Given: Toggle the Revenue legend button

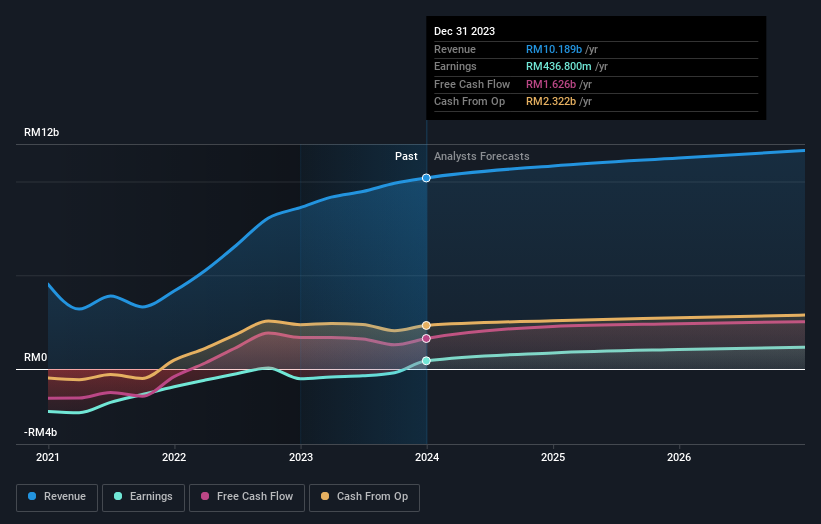Looking at the screenshot, I should pyautogui.click(x=57, y=497).
